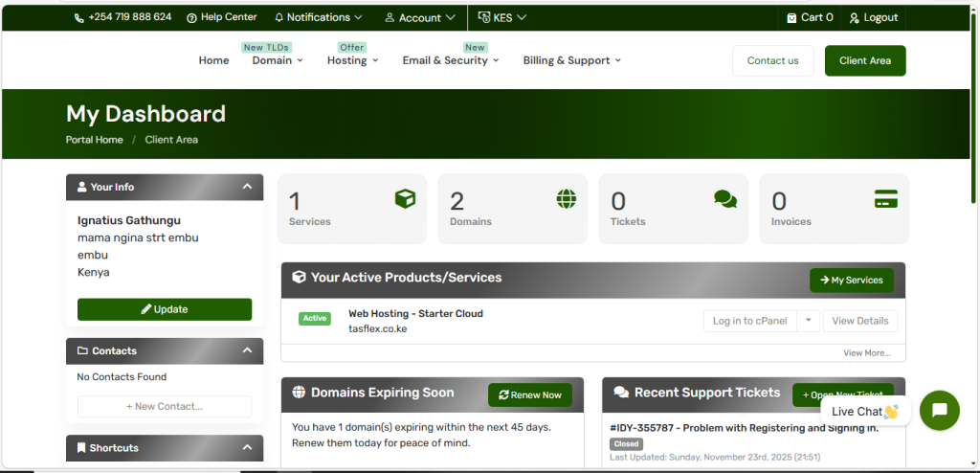Open the Help Center link
The height and width of the screenshot is (473, 980).
pyautogui.click(x=222, y=17)
